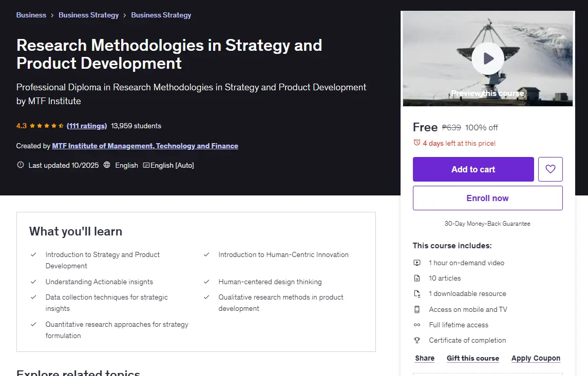Click the last updated badge icon
This screenshot has width=588, height=376.
point(20,165)
